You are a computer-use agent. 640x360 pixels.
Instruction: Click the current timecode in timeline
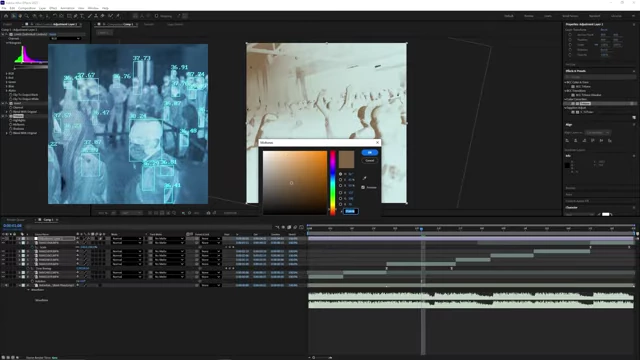[12, 225]
